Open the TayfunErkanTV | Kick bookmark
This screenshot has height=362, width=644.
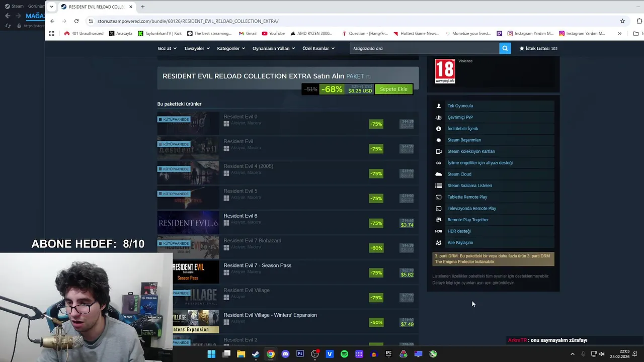pos(160,34)
